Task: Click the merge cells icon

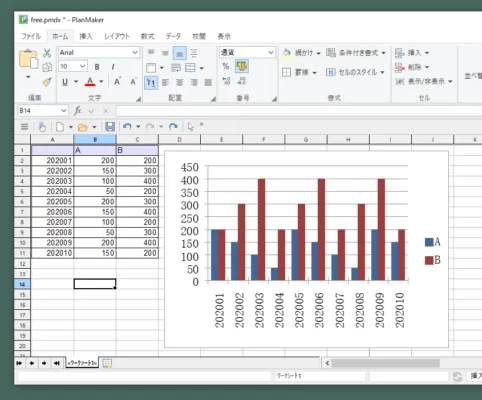Action: [190, 68]
